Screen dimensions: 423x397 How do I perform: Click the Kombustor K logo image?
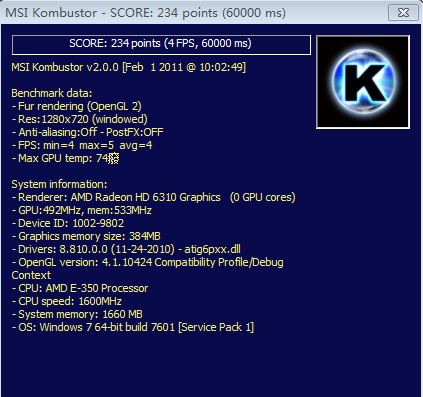363,82
